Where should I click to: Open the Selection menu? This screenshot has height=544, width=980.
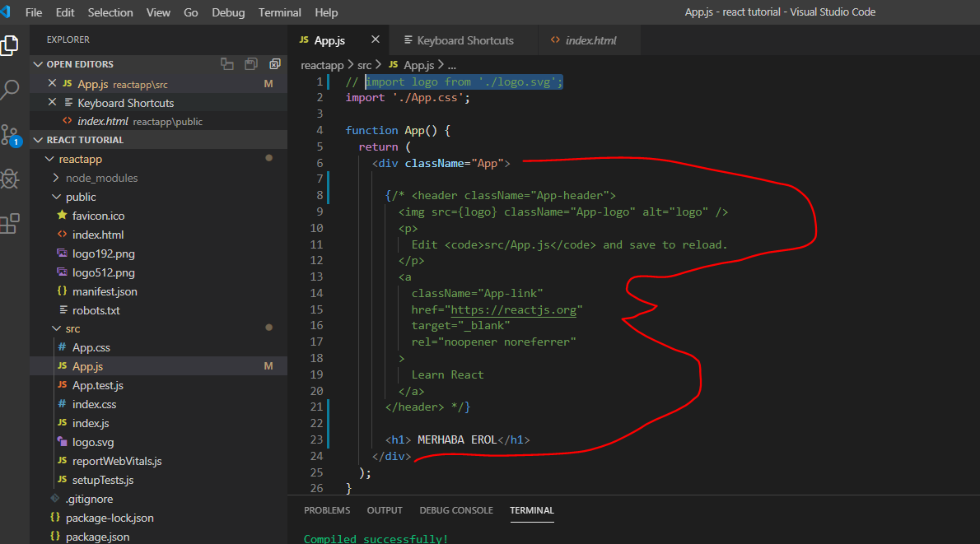coord(110,12)
